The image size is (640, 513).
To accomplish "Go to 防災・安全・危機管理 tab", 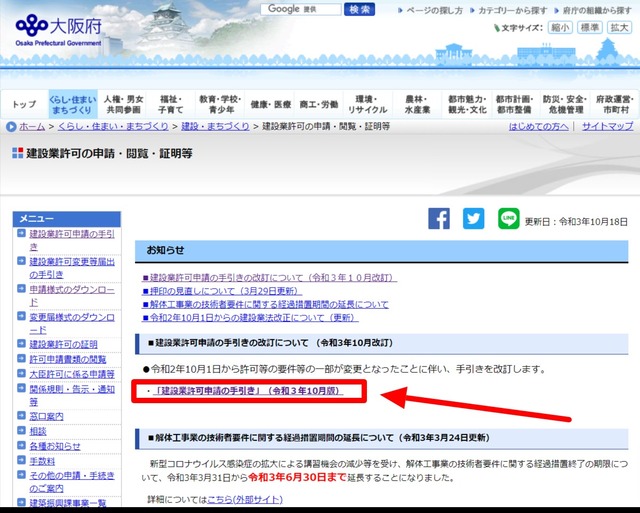I will coord(565,105).
